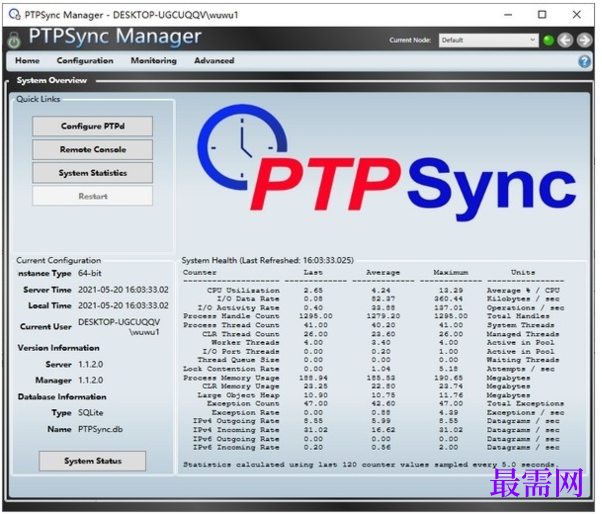
Task: Click the I/O Data Rate counter row
Action: [x=374, y=299]
